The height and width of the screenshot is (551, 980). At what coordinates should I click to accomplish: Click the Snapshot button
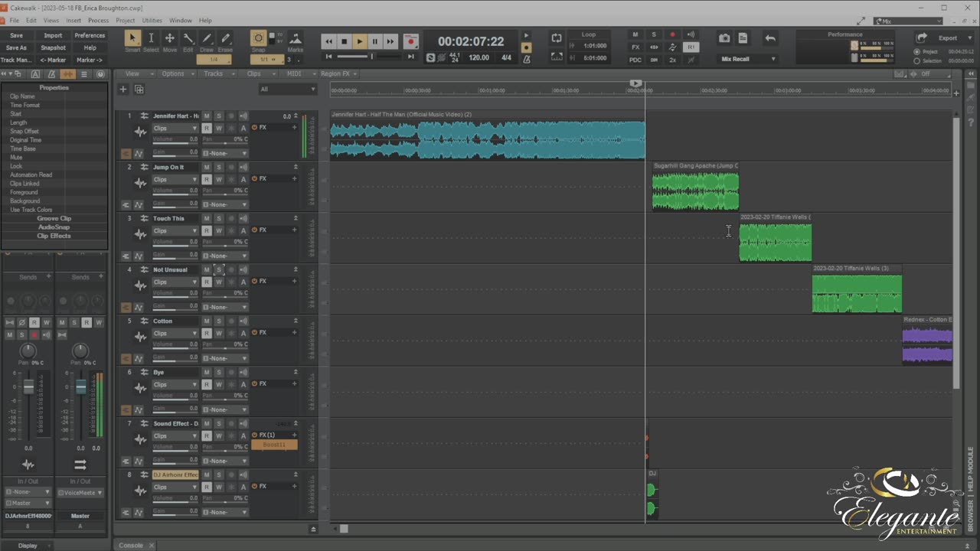tap(53, 47)
